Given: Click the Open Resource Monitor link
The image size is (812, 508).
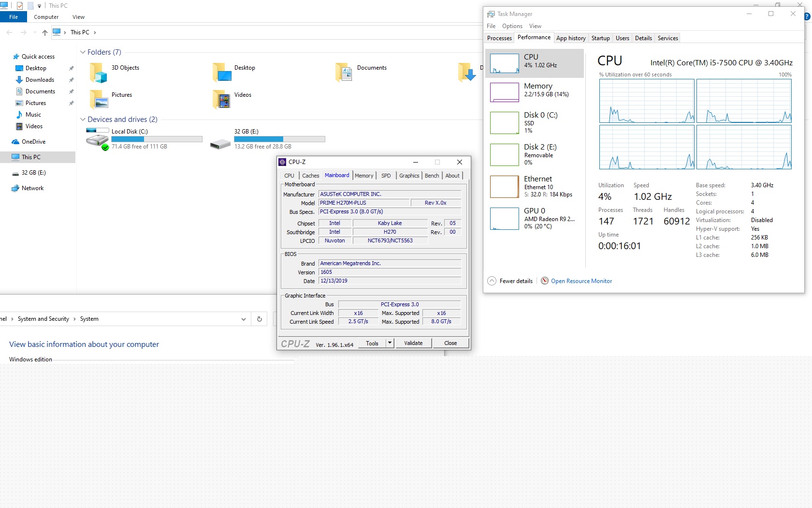Looking at the screenshot, I should (x=581, y=281).
